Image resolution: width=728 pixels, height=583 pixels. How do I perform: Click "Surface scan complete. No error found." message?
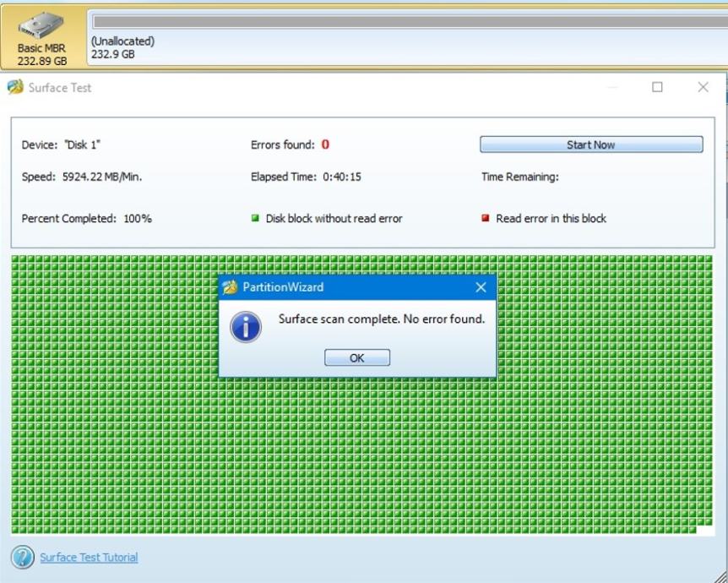pyautogui.click(x=382, y=319)
